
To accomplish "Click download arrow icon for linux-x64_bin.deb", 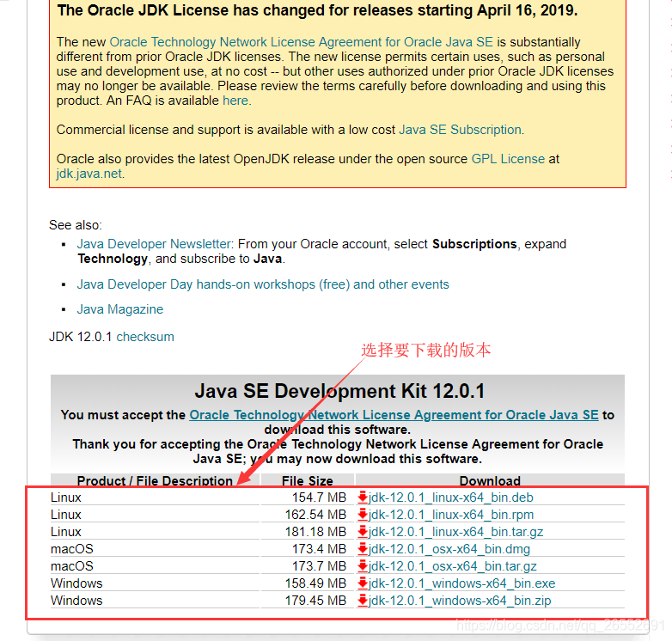I will point(363,497).
